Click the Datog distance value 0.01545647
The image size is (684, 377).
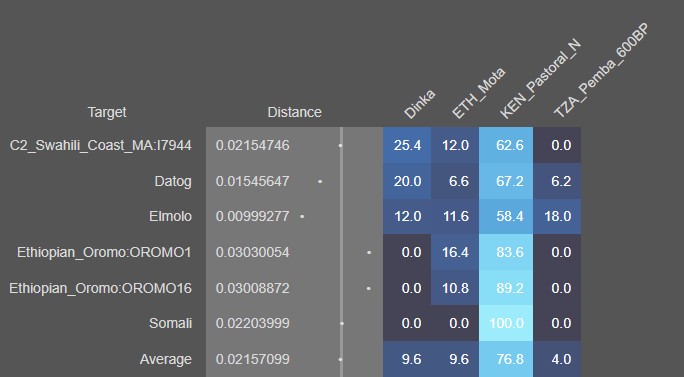click(253, 181)
